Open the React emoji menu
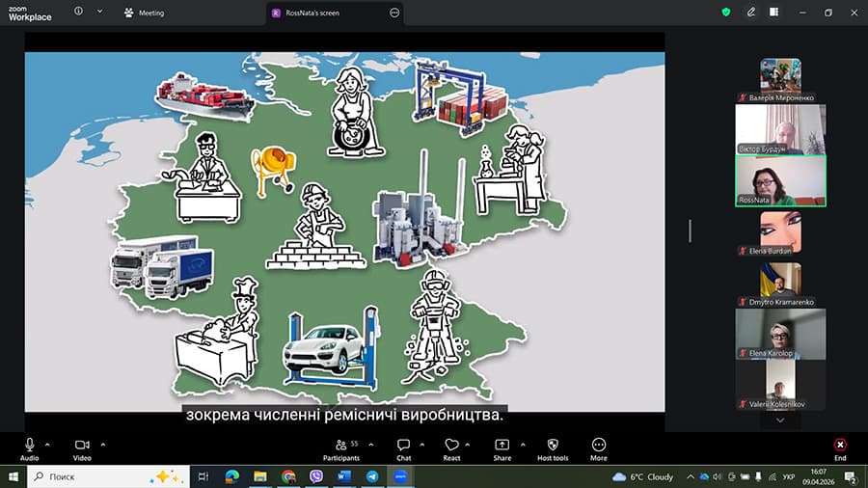Screen dimensions: 868x488 (x=451, y=445)
